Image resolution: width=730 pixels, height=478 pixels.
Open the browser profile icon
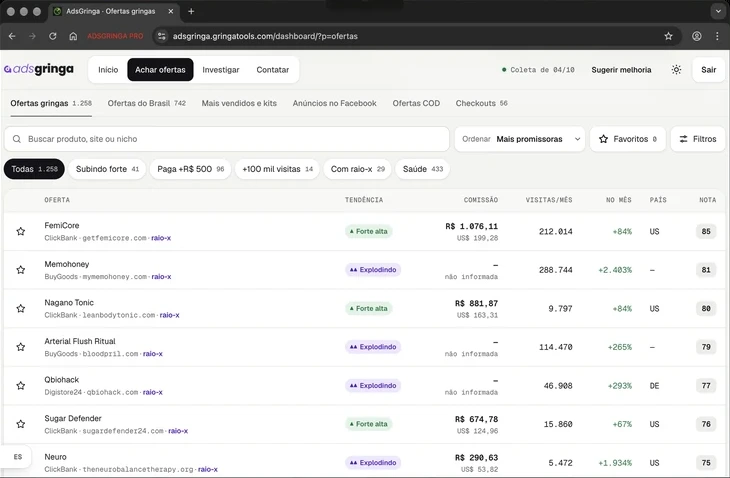coord(696,36)
